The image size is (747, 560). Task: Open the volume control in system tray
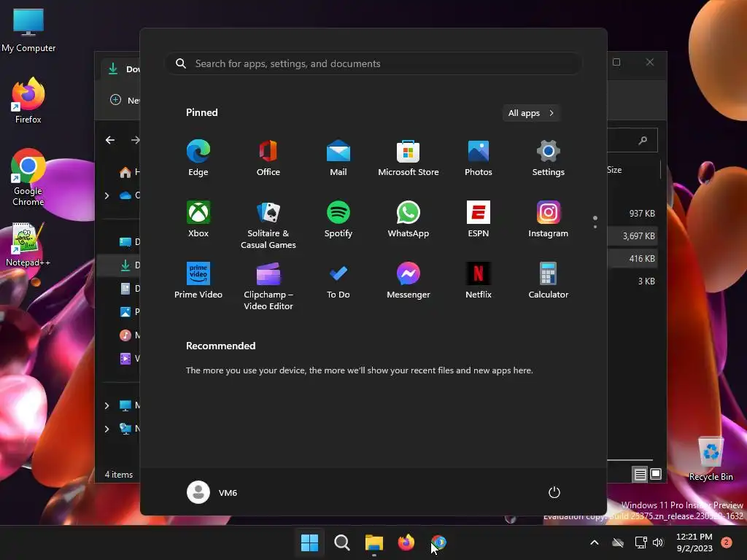coord(658,542)
